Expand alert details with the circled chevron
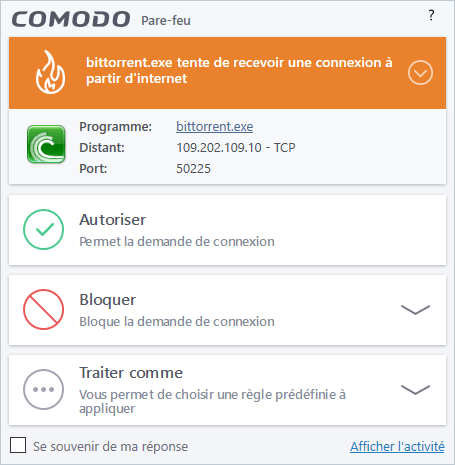This screenshot has height=465, width=455. [420, 73]
